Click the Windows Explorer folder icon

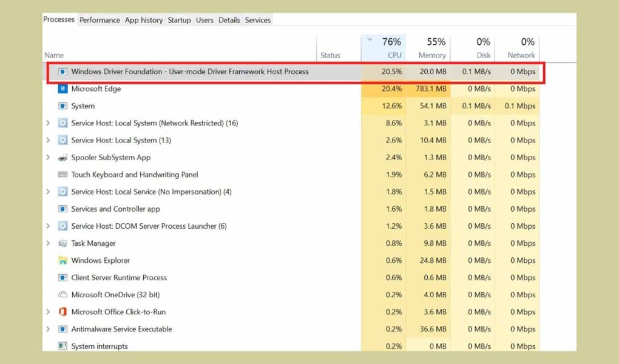pos(62,260)
